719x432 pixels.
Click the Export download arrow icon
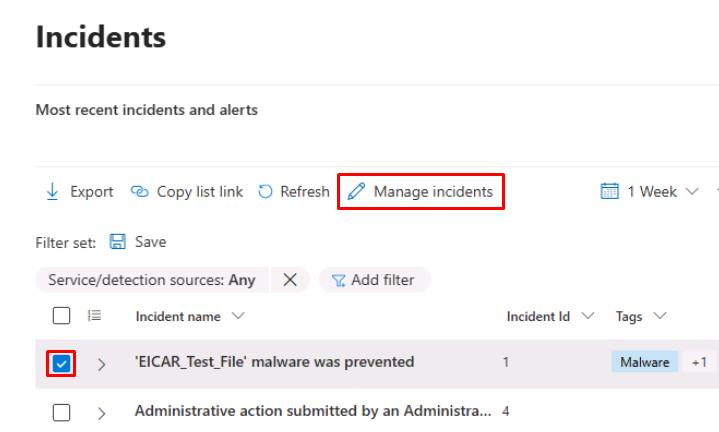click(53, 192)
